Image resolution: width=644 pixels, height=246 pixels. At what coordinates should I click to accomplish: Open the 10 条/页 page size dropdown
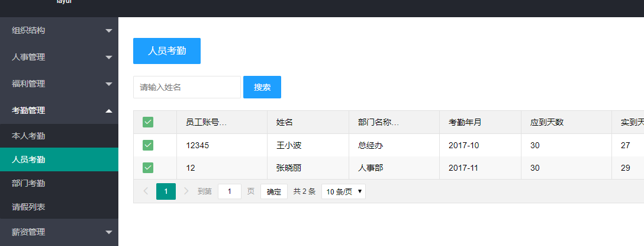343,191
